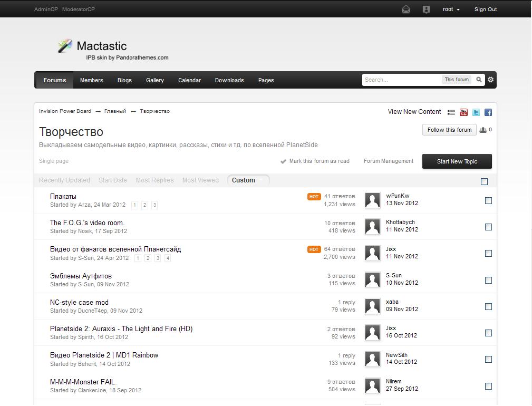Click into the Search input field
The width and height of the screenshot is (532, 406).
(401, 80)
